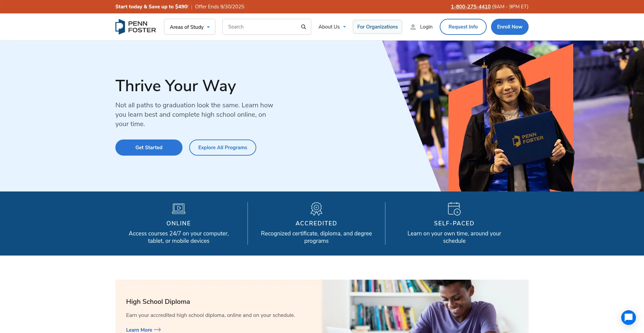Viewport: 644px width, 333px height.
Task: Focus the Search input field
Action: point(262,27)
